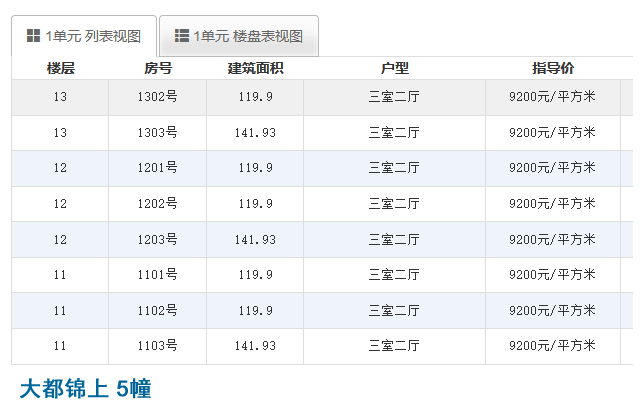Click room 1202号 in the list

pos(157,204)
